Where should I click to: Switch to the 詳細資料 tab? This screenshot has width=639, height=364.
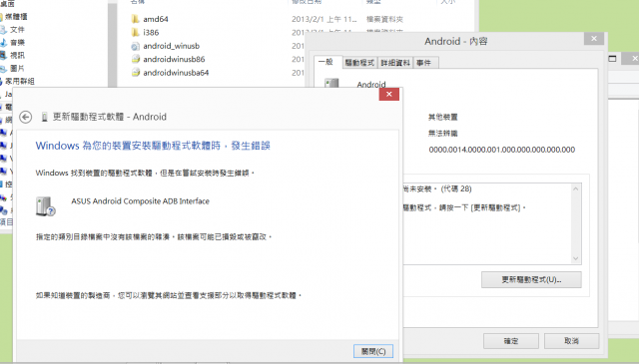pyautogui.click(x=395, y=63)
